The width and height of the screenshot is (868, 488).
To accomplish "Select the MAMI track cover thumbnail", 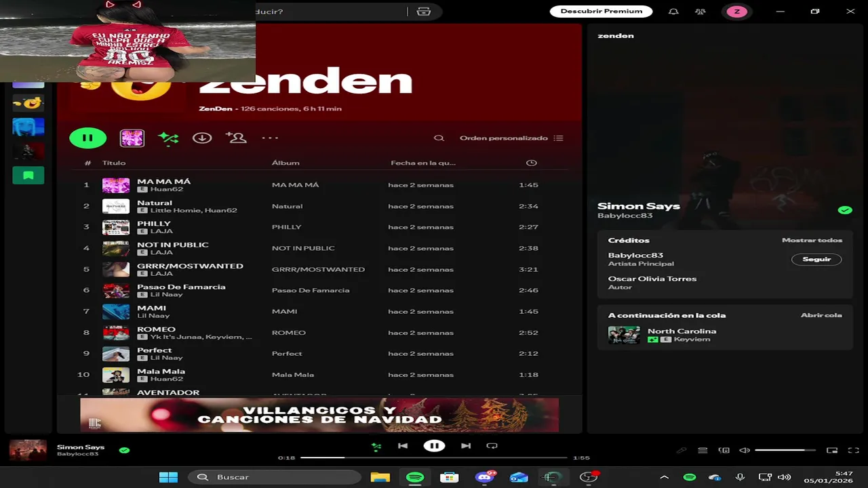I will [x=115, y=311].
